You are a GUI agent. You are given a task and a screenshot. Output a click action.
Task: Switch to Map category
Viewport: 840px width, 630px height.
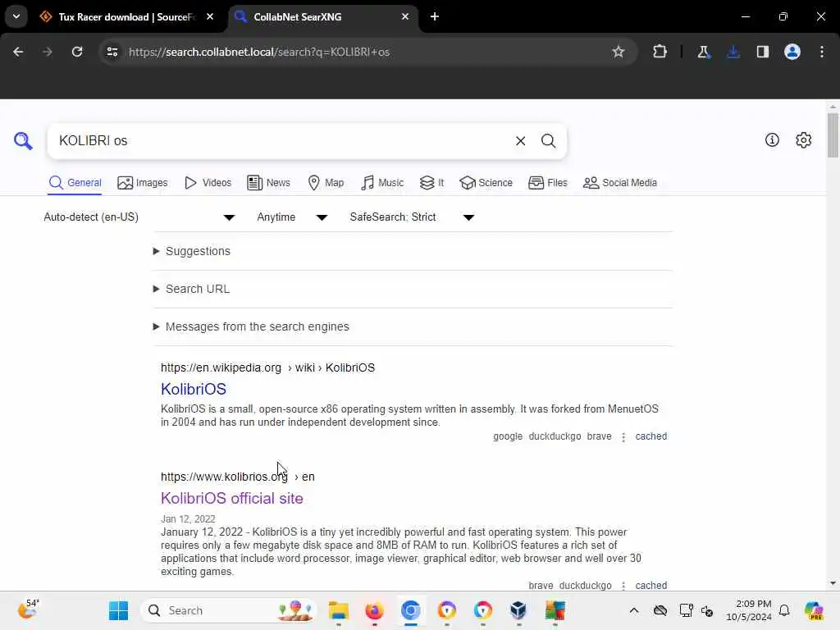pyautogui.click(x=326, y=183)
